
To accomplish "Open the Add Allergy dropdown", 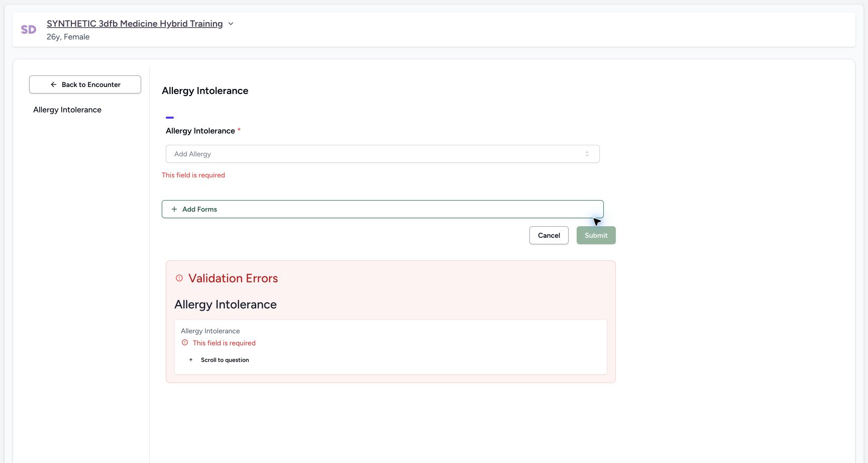I will 382,154.
